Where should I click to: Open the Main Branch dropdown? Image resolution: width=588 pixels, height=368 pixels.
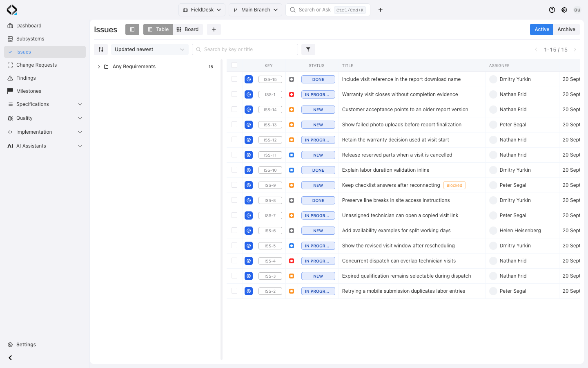[256, 10]
